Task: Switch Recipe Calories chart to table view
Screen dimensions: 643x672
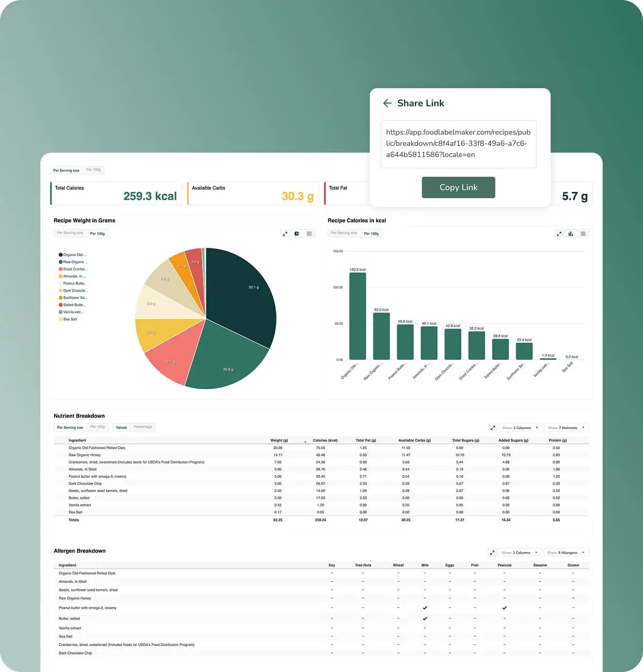Action: click(583, 234)
